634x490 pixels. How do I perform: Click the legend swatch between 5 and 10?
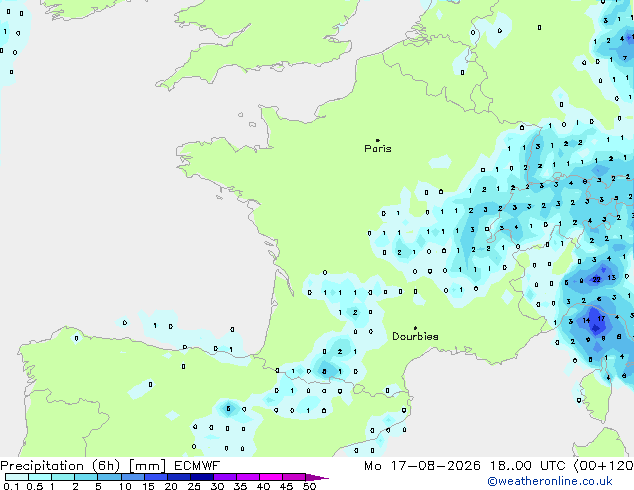(109, 477)
